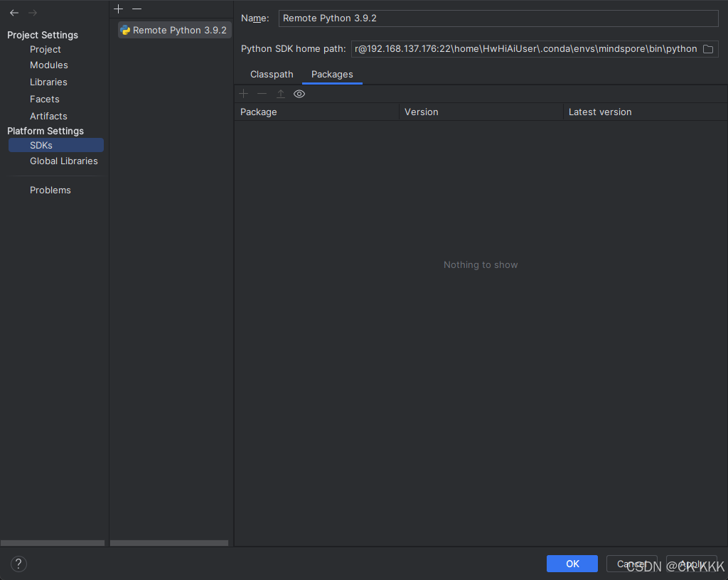Image resolution: width=728 pixels, height=580 pixels.
Task: Click the Platform Settings heading
Action: tap(45, 131)
